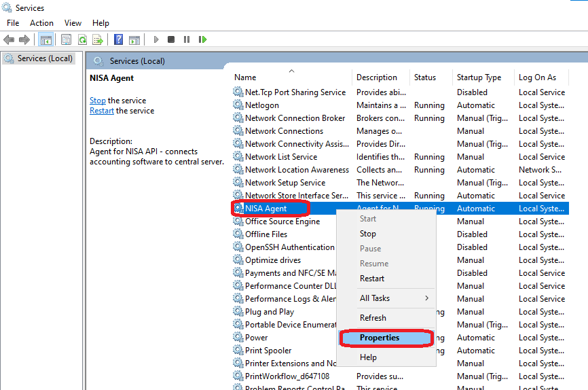
Task: Click the Restart the service link
Action: coord(102,111)
